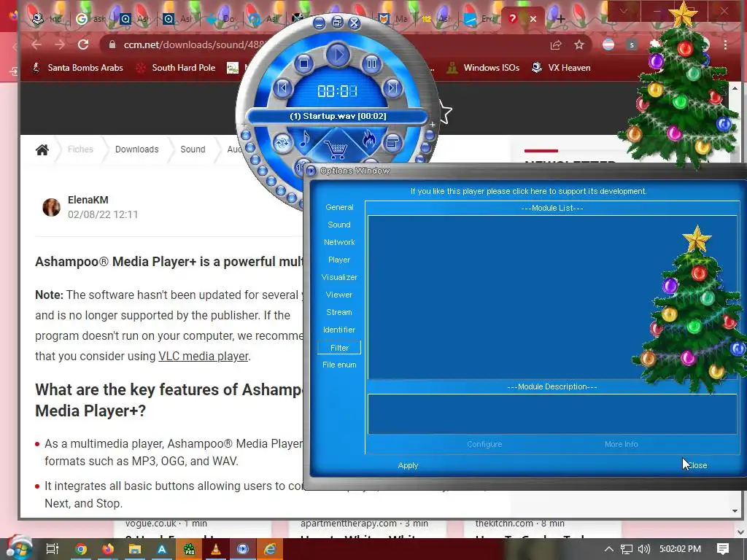
Task: Click the ElenaKM author name
Action: click(88, 200)
